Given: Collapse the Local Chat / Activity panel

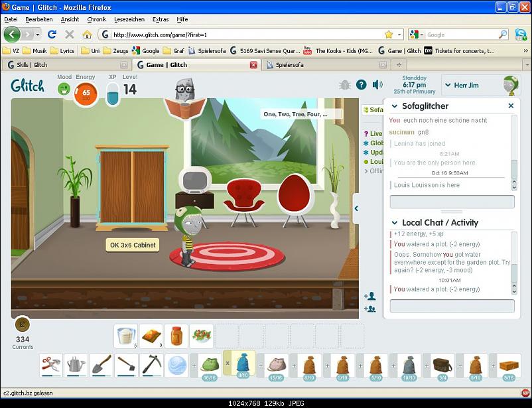Looking at the screenshot, I should (395, 223).
